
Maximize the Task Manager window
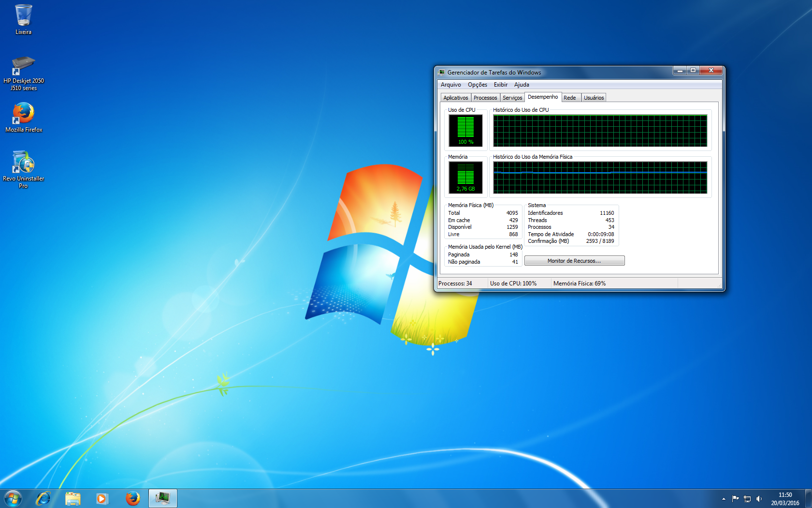pyautogui.click(x=693, y=71)
